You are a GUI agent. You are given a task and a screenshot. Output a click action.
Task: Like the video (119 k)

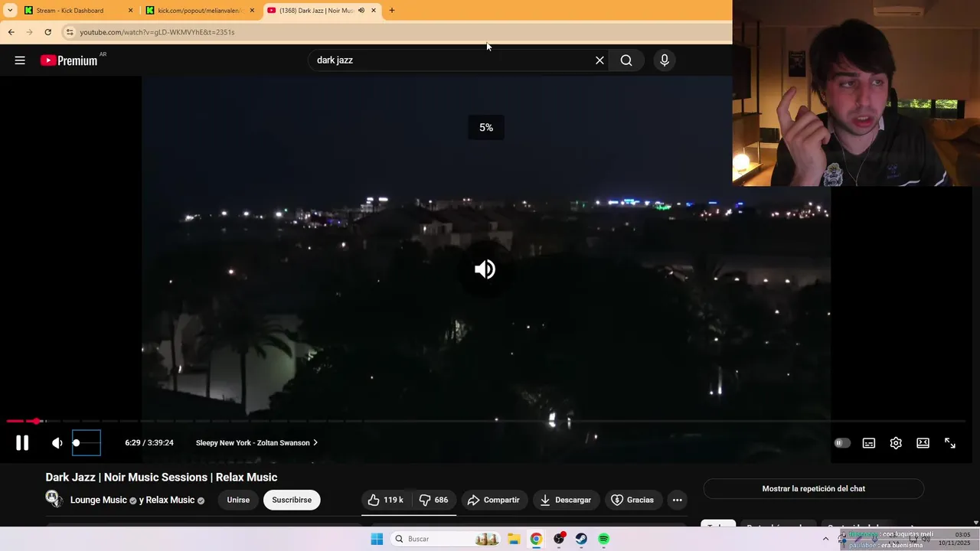[386, 500]
